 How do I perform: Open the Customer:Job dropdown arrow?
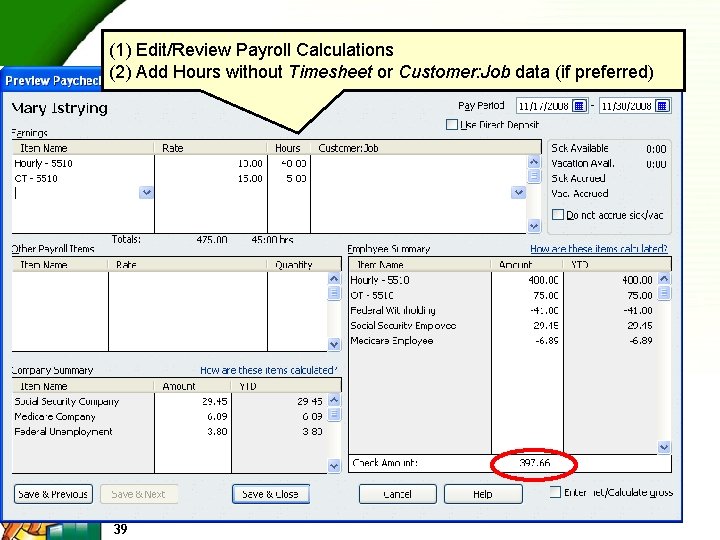tap(518, 193)
